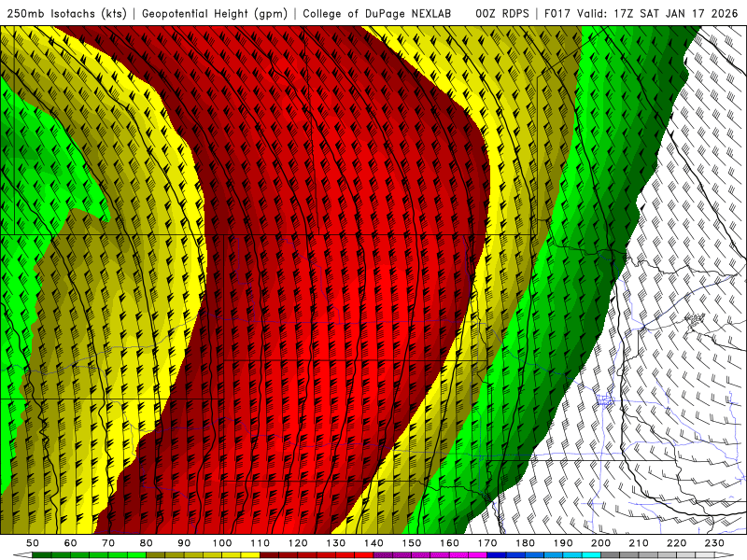
Task: Click the "Valid: 17Z SAT JAN 17 2026" text
Action: click(657, 13)
